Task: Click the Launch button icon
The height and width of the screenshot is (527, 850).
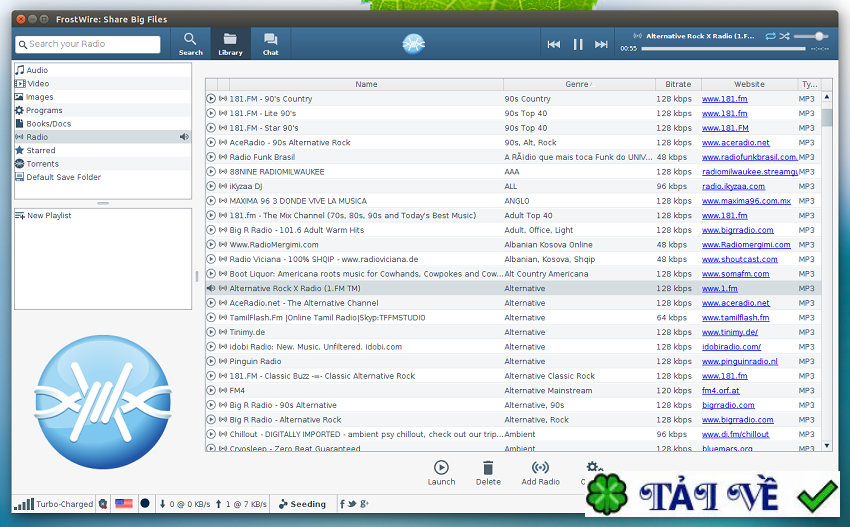Action: tap(441, 467)
